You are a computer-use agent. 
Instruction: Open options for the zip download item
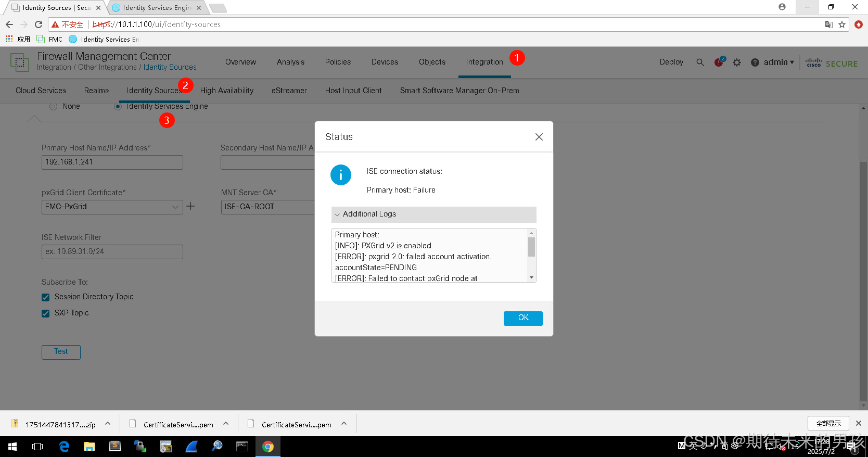point(108,424)
